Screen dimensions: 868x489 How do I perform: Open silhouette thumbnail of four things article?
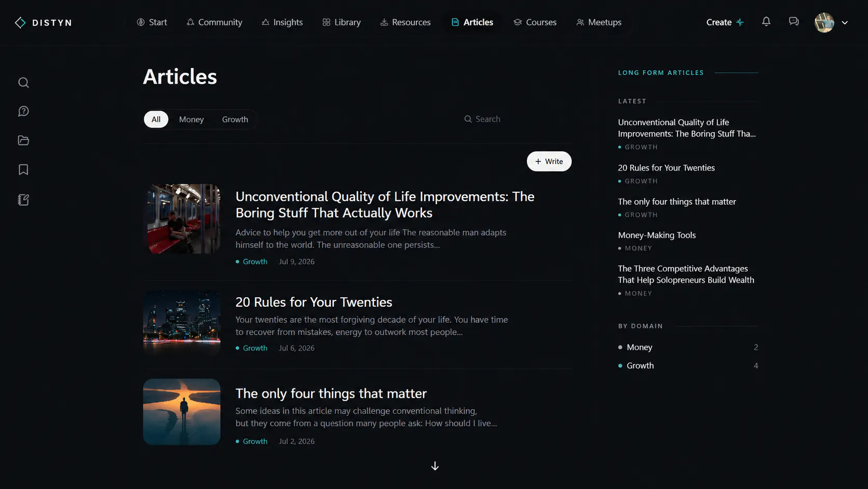(x=182, y=412)
